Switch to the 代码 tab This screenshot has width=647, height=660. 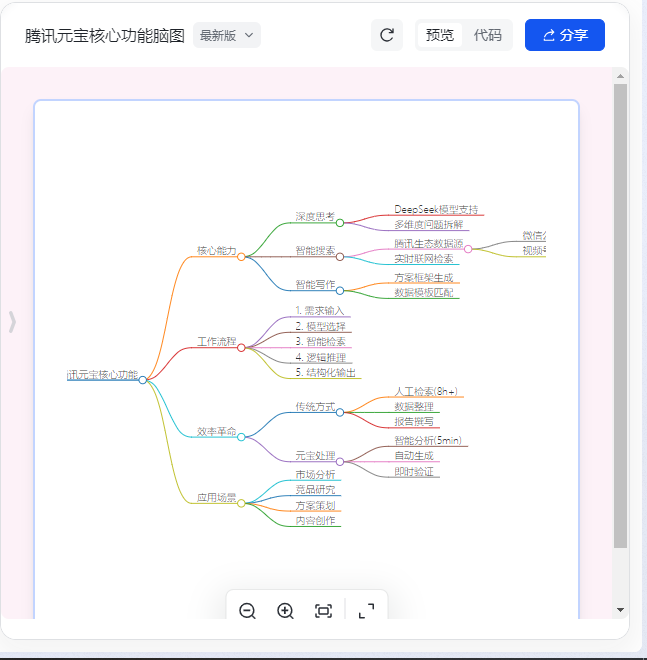click(487, 35)
